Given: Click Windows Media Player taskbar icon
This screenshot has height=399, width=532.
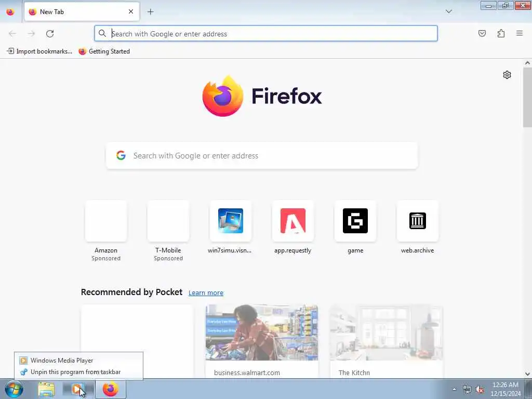Looking at the screenshot, I should coord(78,389).
